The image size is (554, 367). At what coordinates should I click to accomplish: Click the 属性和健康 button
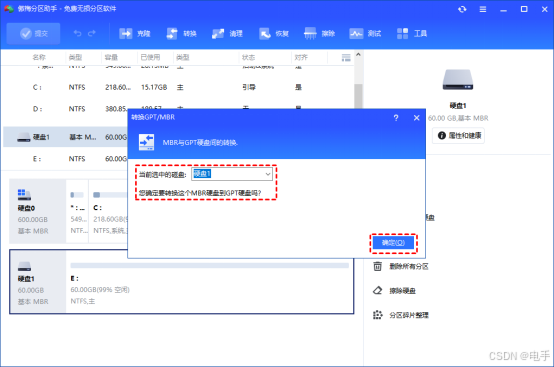459,135
